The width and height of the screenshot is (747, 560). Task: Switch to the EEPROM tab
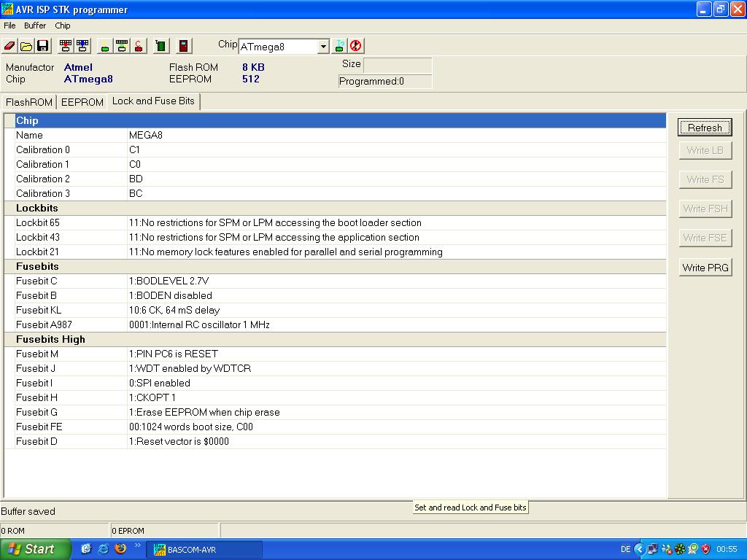point(82,102)
